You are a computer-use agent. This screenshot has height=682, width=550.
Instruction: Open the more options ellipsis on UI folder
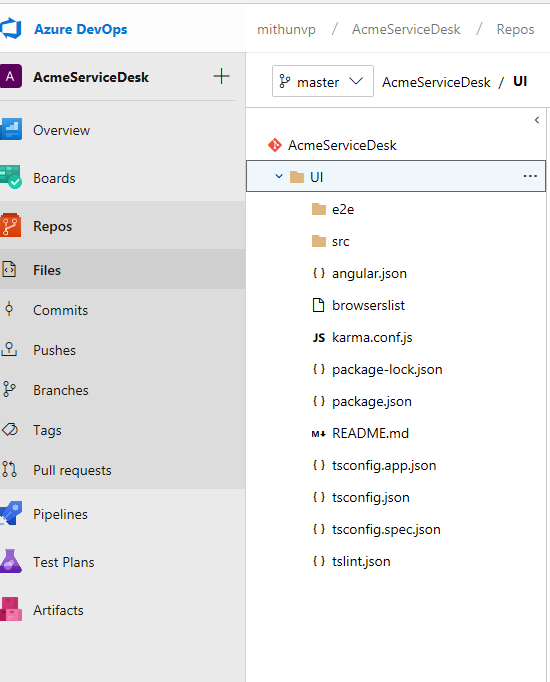pos(530,176)
